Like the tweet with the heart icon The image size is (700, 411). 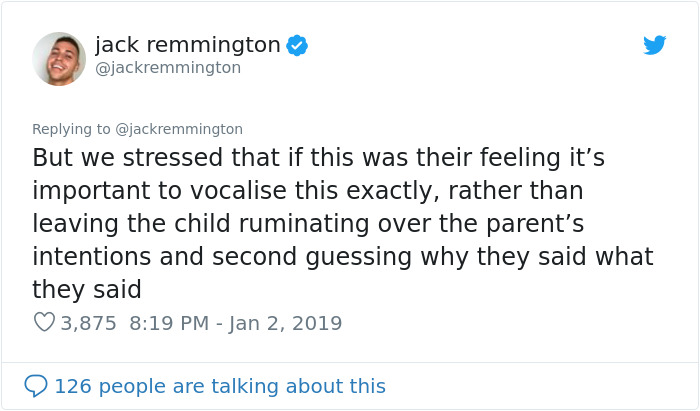44,323
